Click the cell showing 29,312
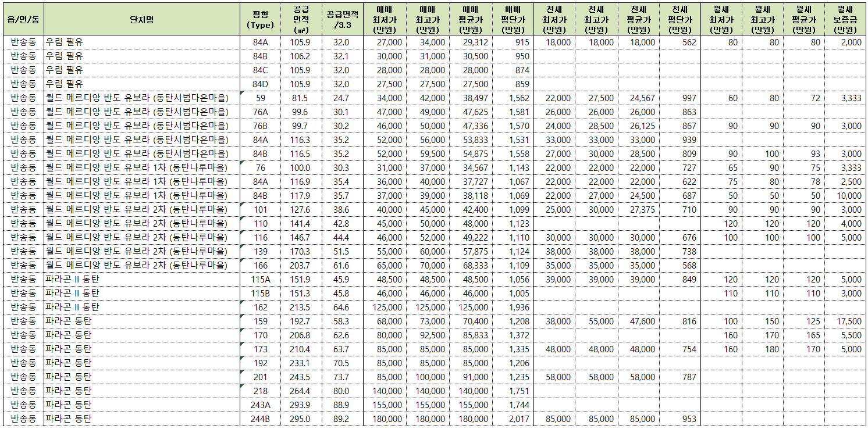 click(470, 42)
